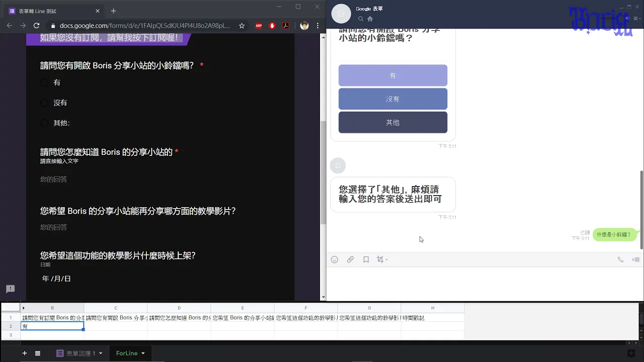Screen dimensions: 644x362
Task: Click the sender avatar beside the 您選擇了「其他」 message
Action: click(338, 165)
